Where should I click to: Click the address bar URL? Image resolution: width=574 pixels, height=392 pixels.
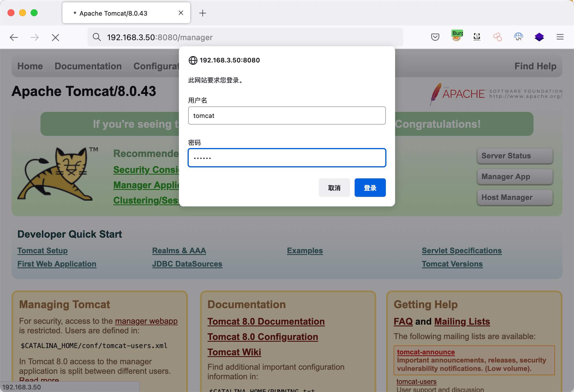[160, 38]
